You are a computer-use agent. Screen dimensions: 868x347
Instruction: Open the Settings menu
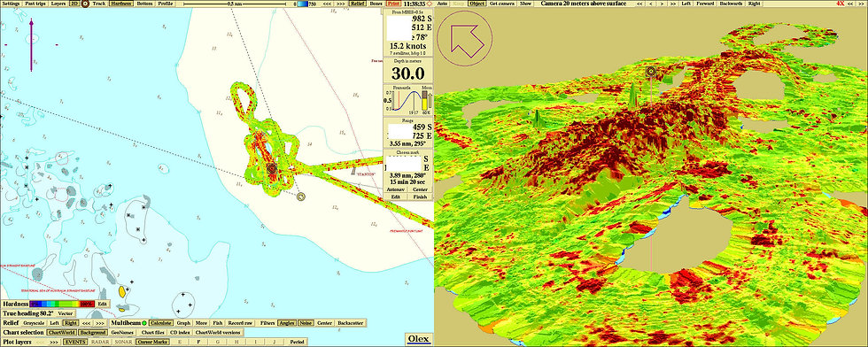11,4
